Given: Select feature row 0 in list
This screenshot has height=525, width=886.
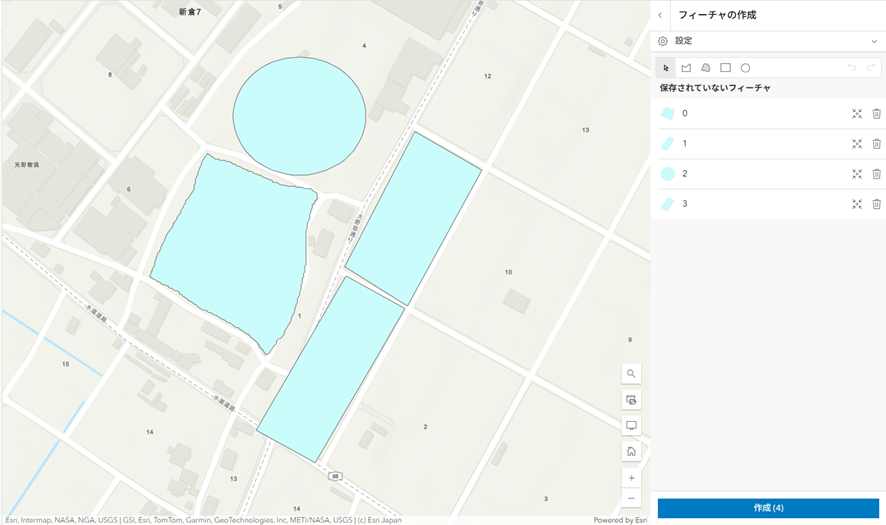Looking at the screenshot, I should [768, 114].
